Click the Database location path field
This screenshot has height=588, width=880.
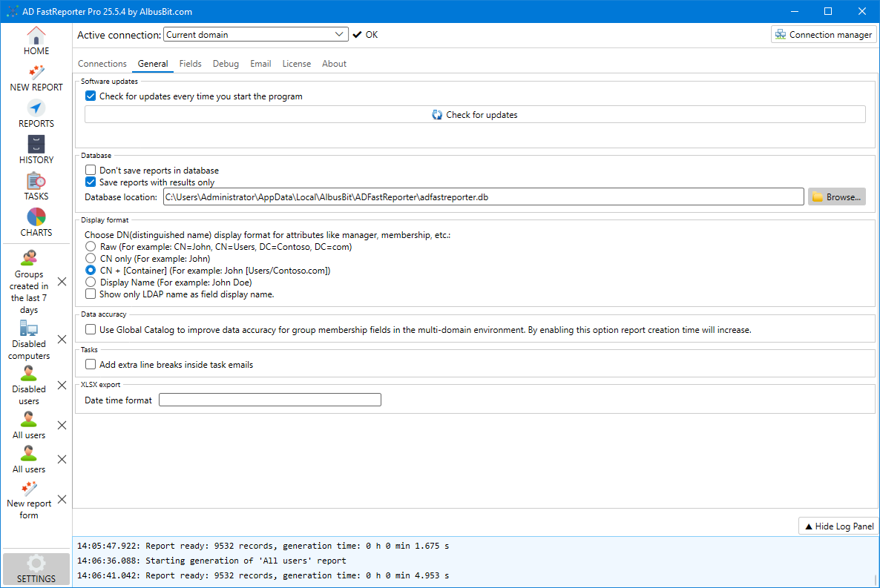[483, 197]
